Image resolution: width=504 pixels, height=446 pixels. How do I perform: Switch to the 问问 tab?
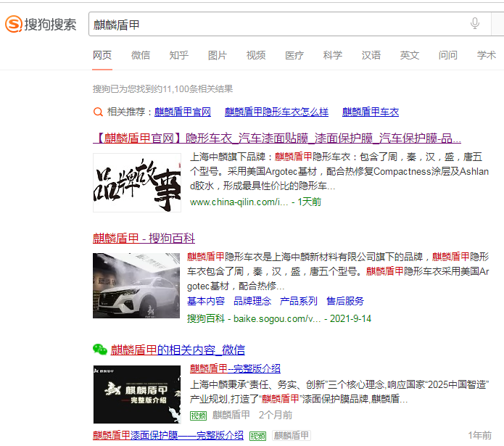click(447, 55)
